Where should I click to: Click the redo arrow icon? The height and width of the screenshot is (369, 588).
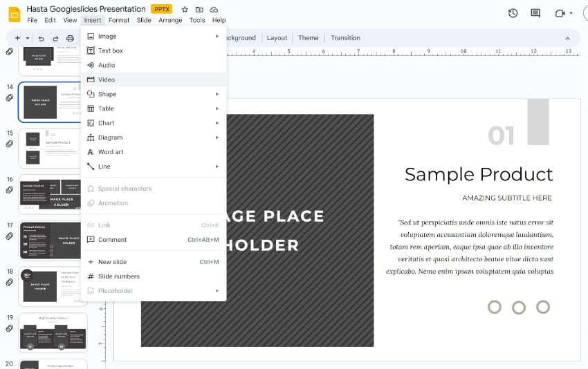pyautogui.click(x=55, y=38)
